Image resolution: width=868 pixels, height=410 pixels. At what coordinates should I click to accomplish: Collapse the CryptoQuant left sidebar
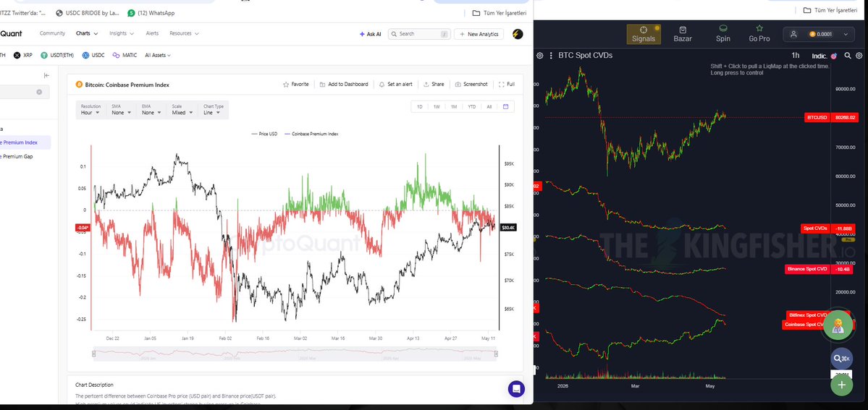(x=46, y=75)
